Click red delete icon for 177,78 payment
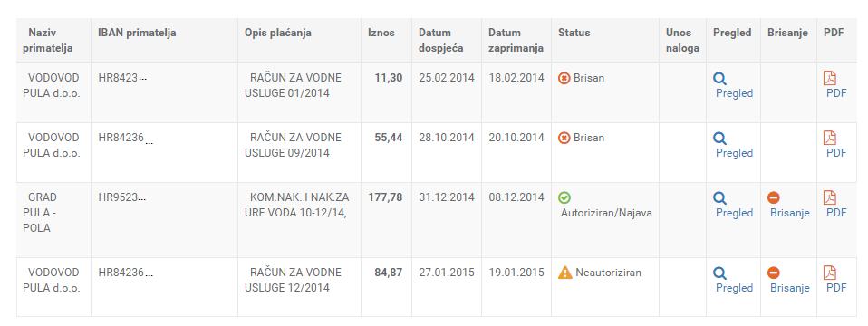The height and width of the screenshot is (326, 868). click(x=774, y=197)
